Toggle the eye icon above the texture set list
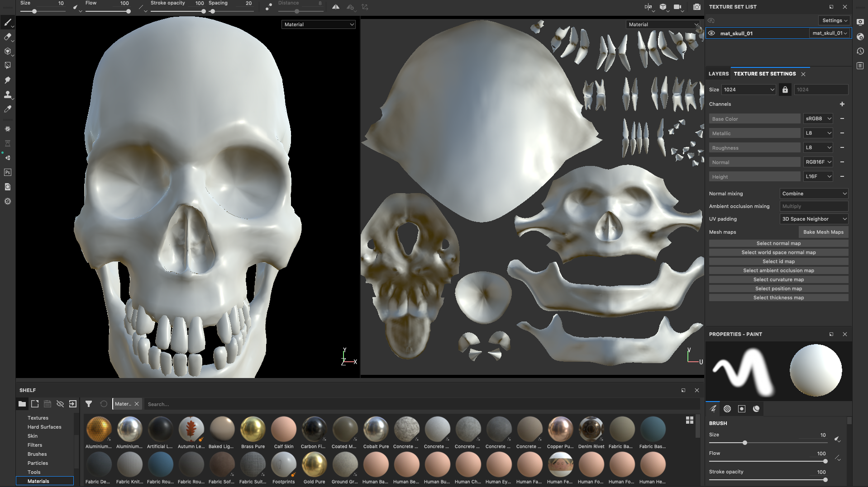Viewport: 868px width, 487px height. click(x=711, y=20)
